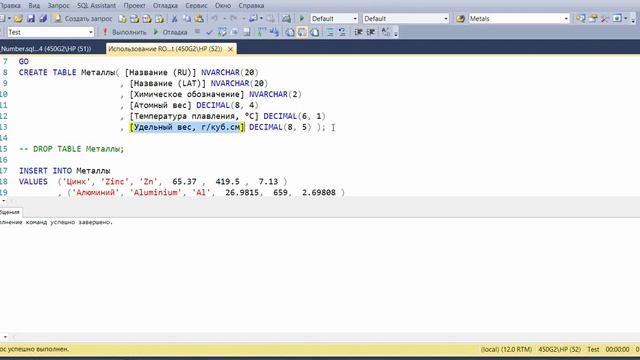Open the Запрос menu
The height and width of the screenshot is (360, 640).
tap(58, 6)
